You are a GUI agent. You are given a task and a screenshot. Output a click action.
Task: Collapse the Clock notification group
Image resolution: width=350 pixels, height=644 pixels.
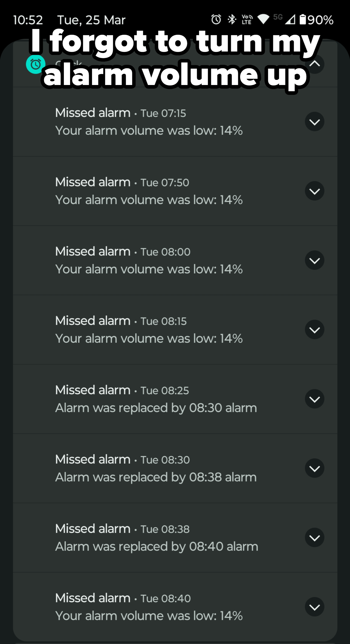tap(315, 64)
